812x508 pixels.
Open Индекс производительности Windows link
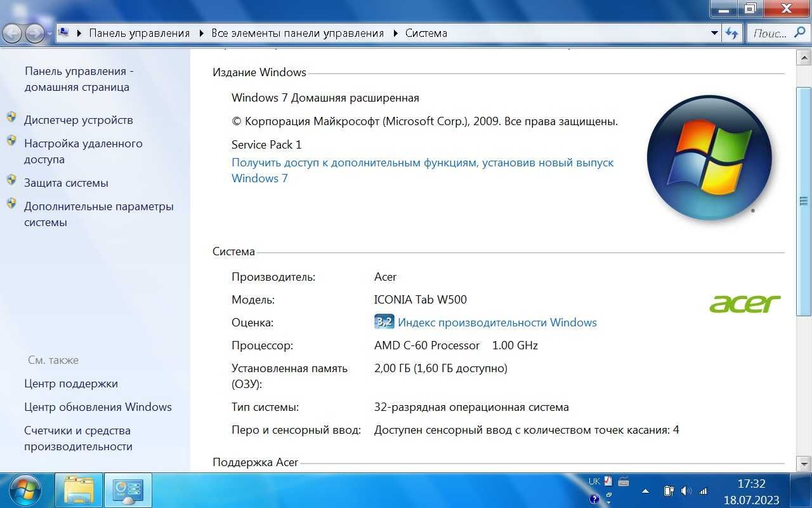497,322
